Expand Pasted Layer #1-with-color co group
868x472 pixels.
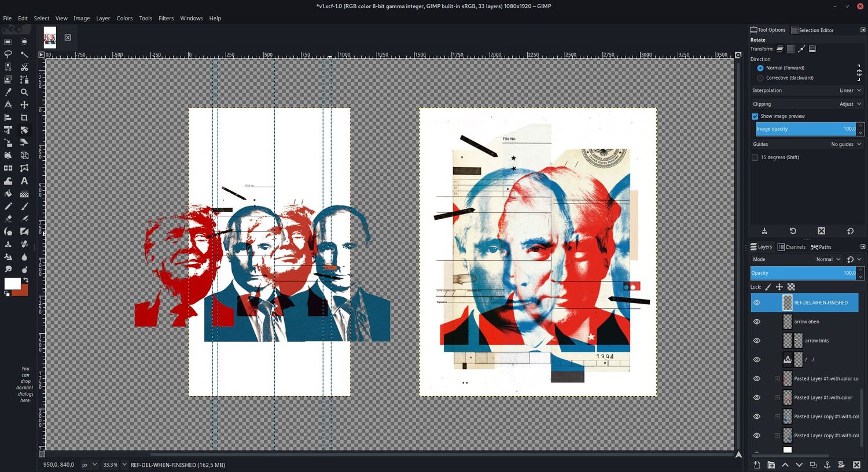pos(777,379)
